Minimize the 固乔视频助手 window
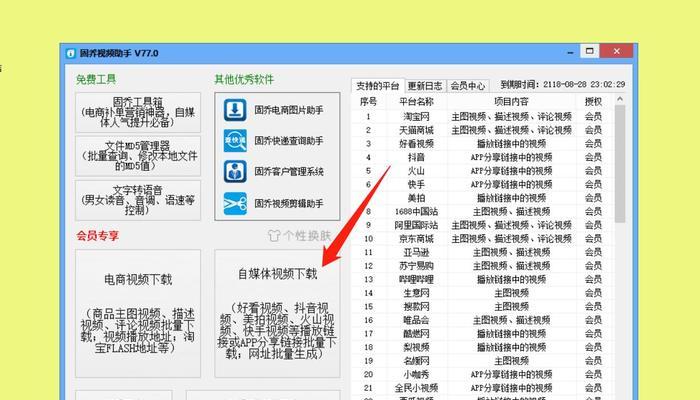Viewport: 700px width, 400px height. point(570,52)
